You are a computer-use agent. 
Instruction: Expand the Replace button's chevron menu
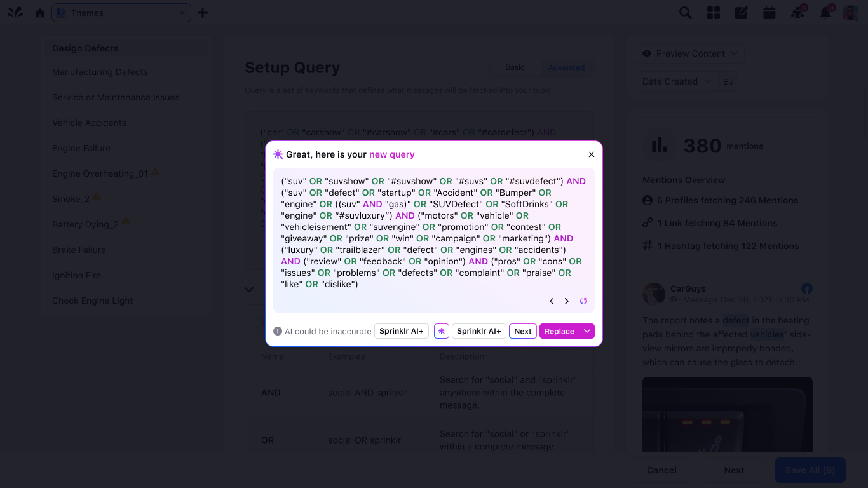click(587, 331)
